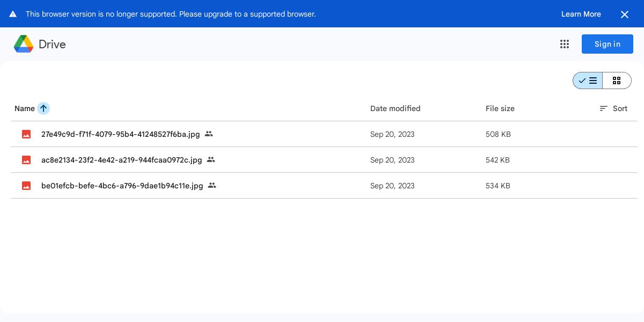Dismiss the unsupported browser banner

(624, 14)
